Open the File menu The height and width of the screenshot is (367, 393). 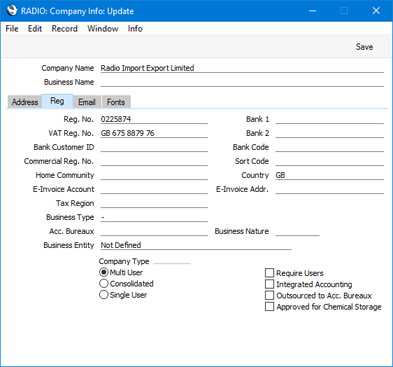click(x=12, y=29)
